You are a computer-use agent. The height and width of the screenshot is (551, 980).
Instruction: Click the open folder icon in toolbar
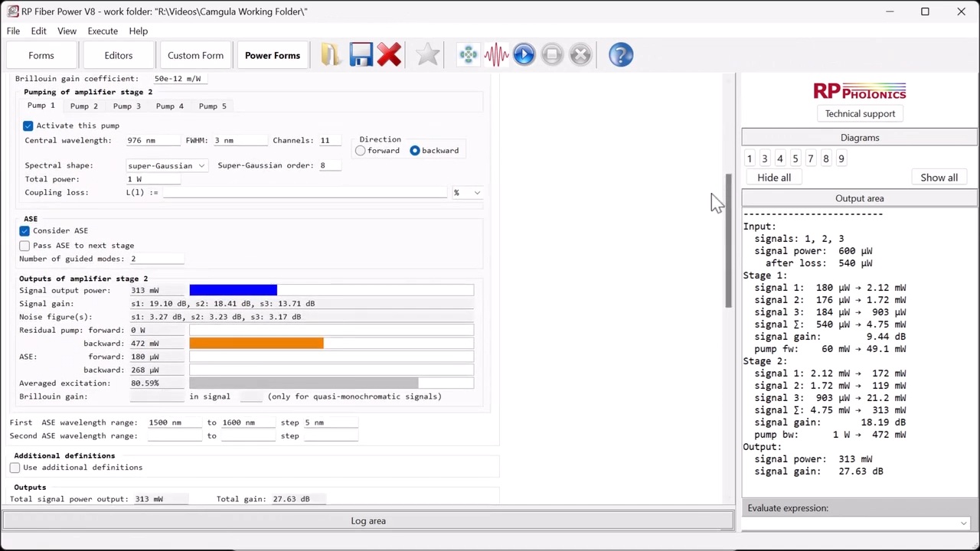pyautogui.click(x=330, y=55)
